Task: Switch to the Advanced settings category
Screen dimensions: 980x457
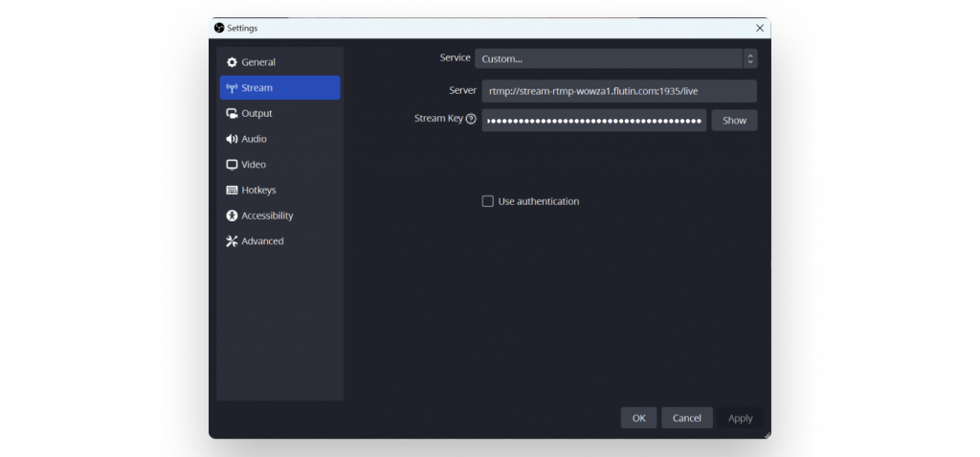Action: pyautogui.click(x=279, y=241)
